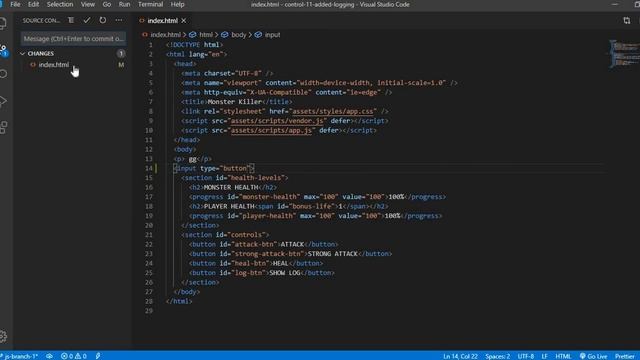
Task: Click the modified gutter indicator on line 14
Action: click(156, 168)
